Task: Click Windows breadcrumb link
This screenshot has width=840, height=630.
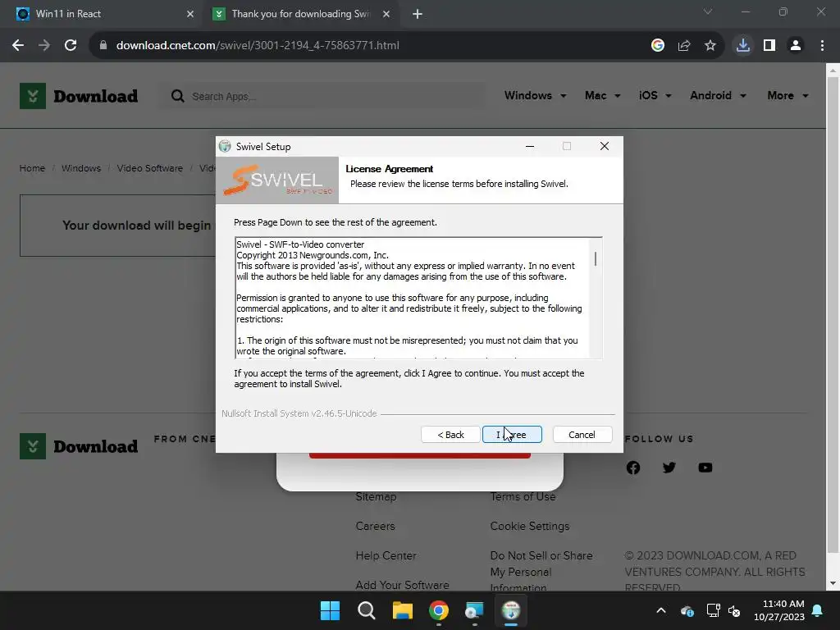Action: 81,168
